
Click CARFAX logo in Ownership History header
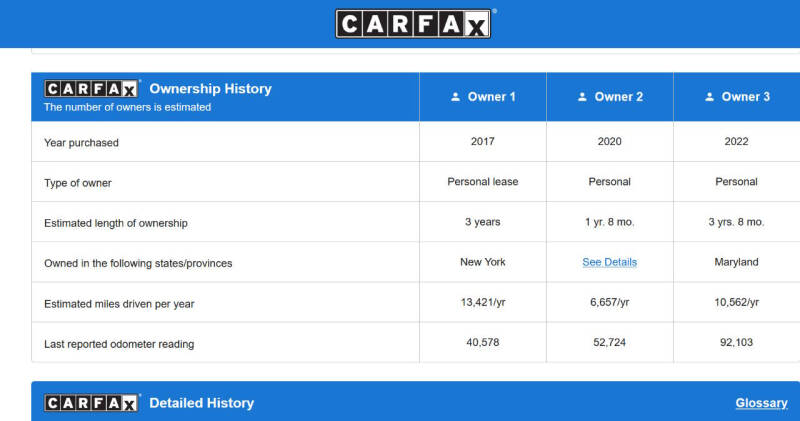[x=91, y=89]
